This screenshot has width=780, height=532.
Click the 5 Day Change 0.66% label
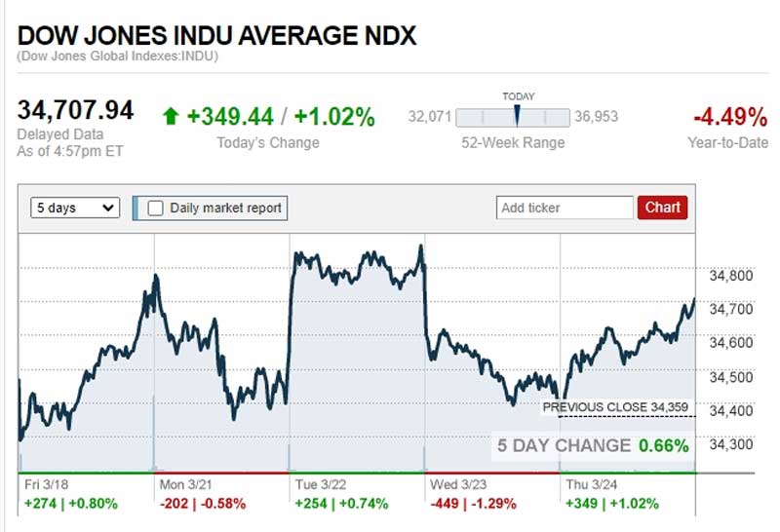pos(593,445)
